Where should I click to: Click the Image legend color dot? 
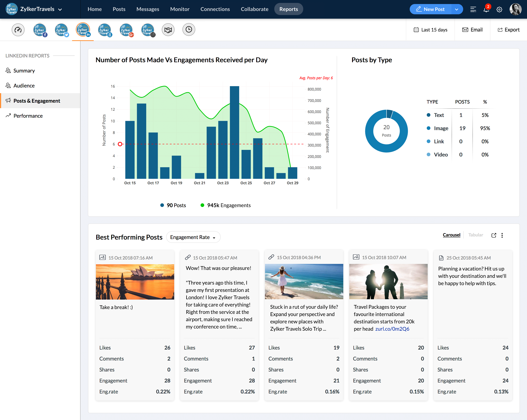coord(429,128)
